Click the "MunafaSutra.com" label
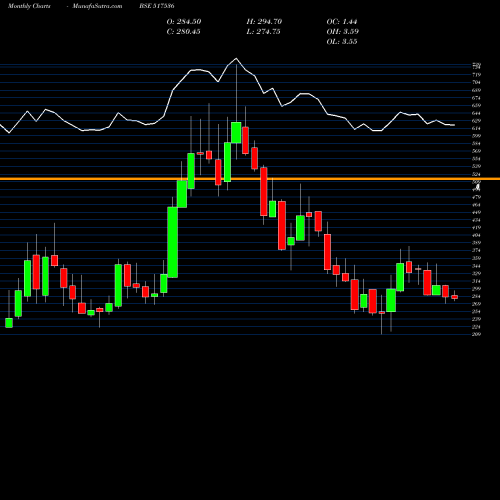 pos(97,6)
